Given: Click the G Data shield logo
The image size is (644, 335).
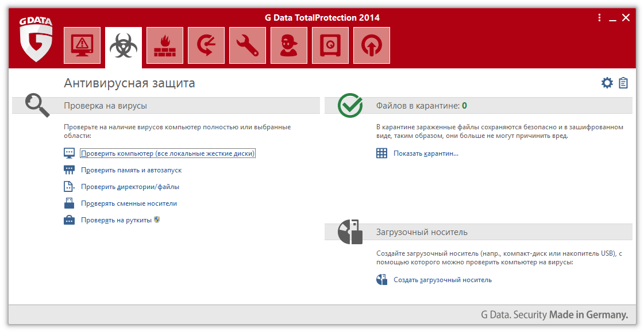Looking at the screenshot, I should [36, 40].
